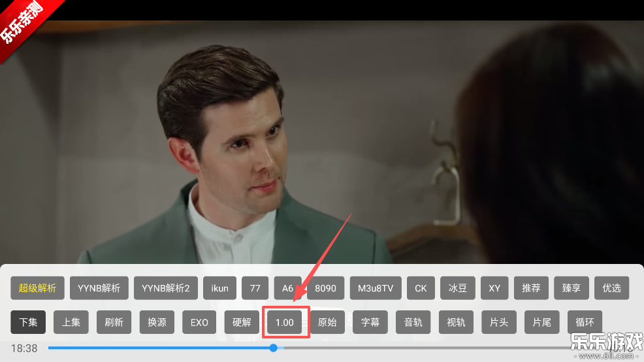Pick the 8090 source
The height and width of the screenshot is (362, 644).
325,288
